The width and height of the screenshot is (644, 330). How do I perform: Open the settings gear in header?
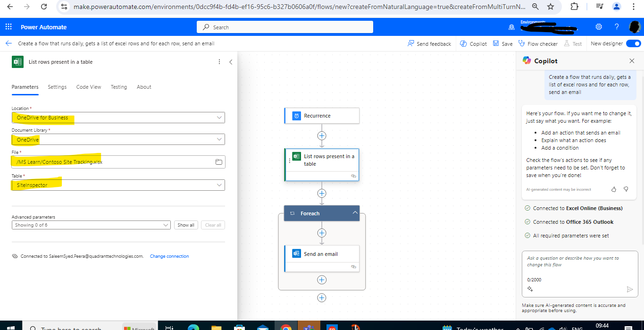click(599, 27)
